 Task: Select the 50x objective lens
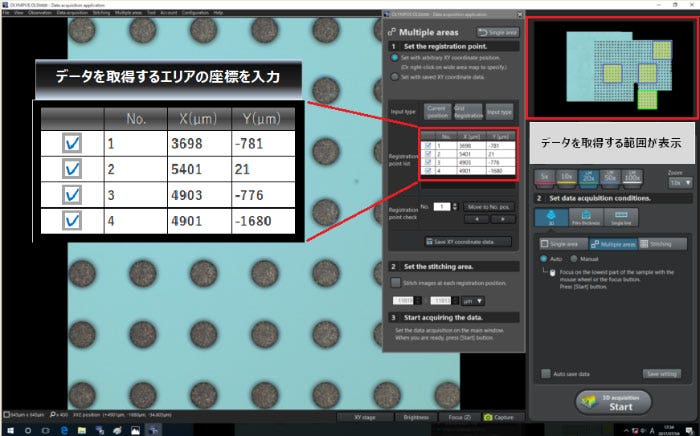coord(610,177)
